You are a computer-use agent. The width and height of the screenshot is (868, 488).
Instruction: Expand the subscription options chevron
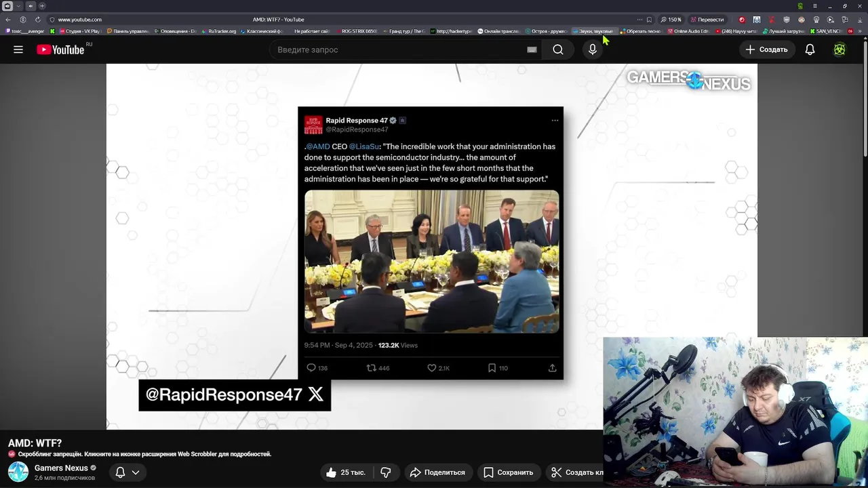click(136, 472)
